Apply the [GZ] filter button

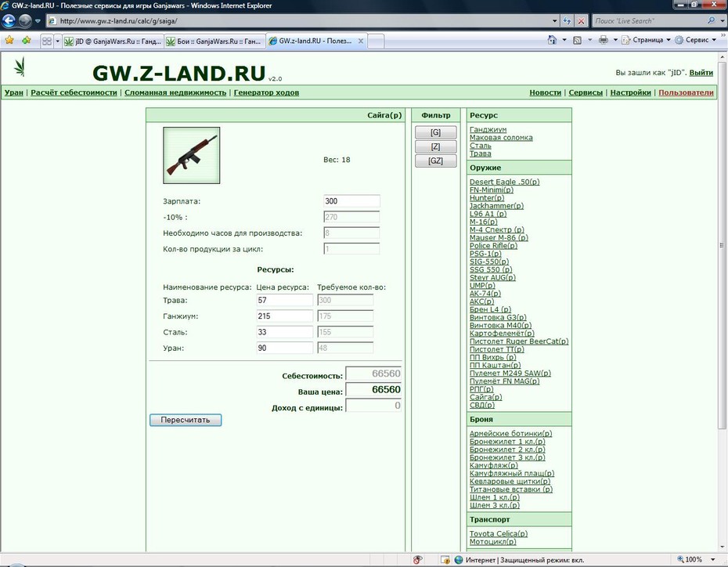click(435, 161)
